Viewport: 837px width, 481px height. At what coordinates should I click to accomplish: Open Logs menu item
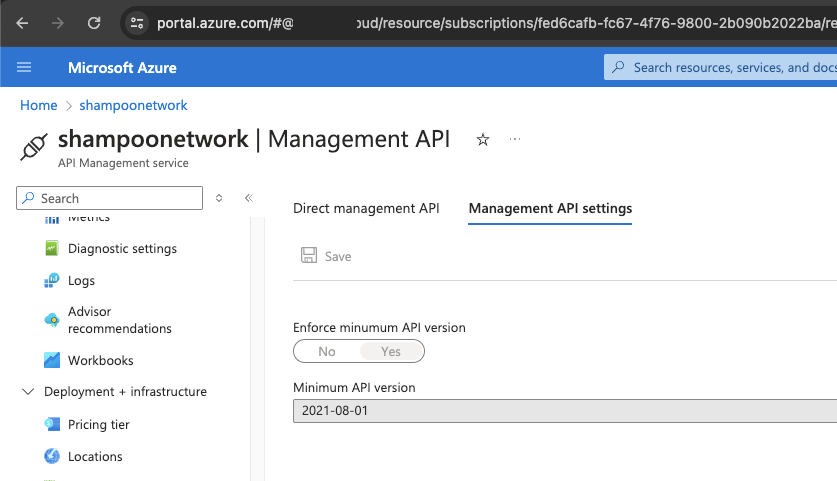pos(81,281)
